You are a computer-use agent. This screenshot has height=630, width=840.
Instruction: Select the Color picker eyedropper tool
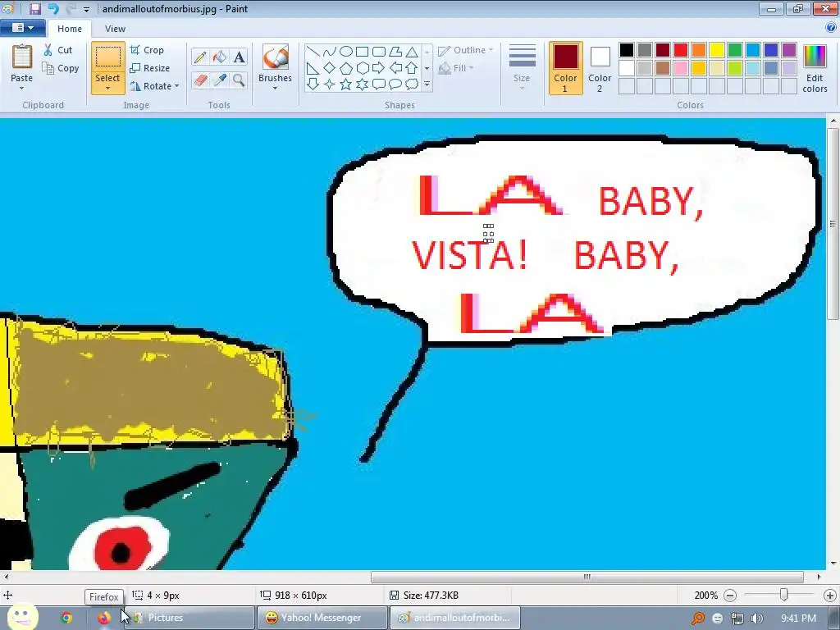[x=220, y=80]
